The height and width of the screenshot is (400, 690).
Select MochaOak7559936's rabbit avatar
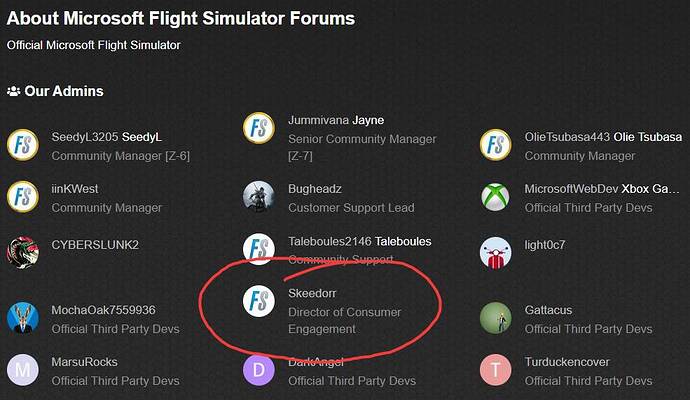(x=23, y=318)
